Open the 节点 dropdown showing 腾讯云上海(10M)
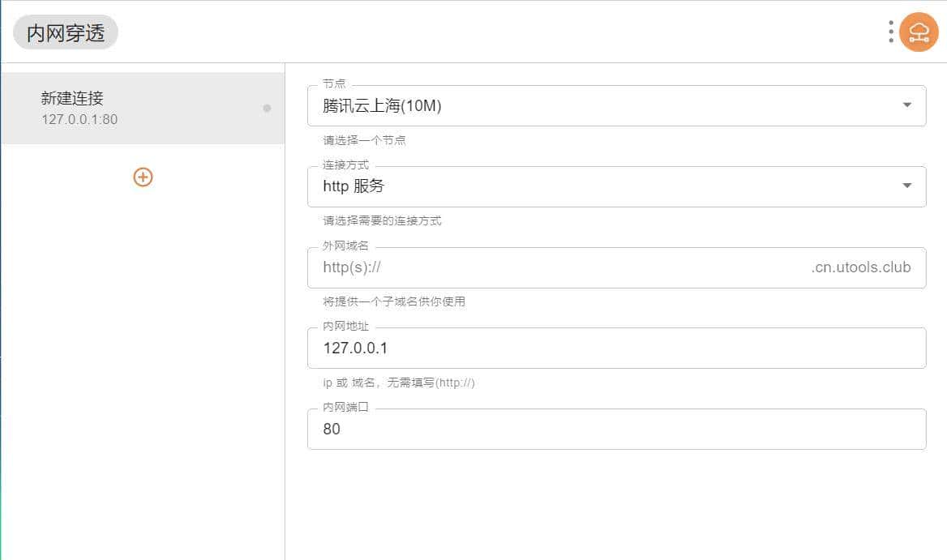 click(x=616, y=105)
